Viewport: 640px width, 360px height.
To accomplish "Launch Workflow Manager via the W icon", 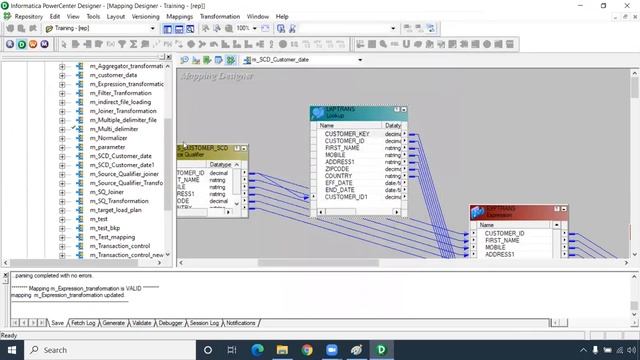I will click(33, 44).
